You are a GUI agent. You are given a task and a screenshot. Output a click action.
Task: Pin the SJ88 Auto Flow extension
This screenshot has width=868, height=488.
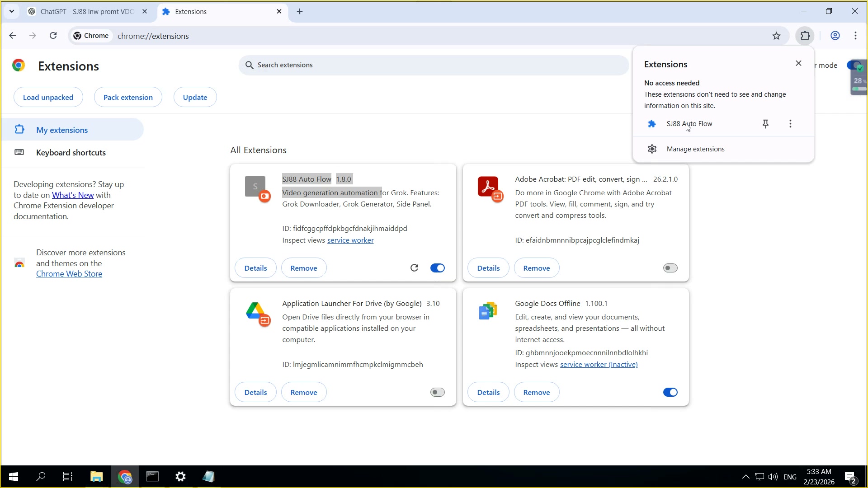coord(765,124)
